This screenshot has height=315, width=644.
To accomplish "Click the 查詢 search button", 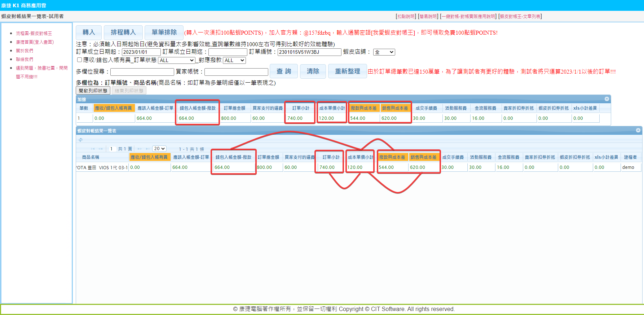I will coord(283,71).
